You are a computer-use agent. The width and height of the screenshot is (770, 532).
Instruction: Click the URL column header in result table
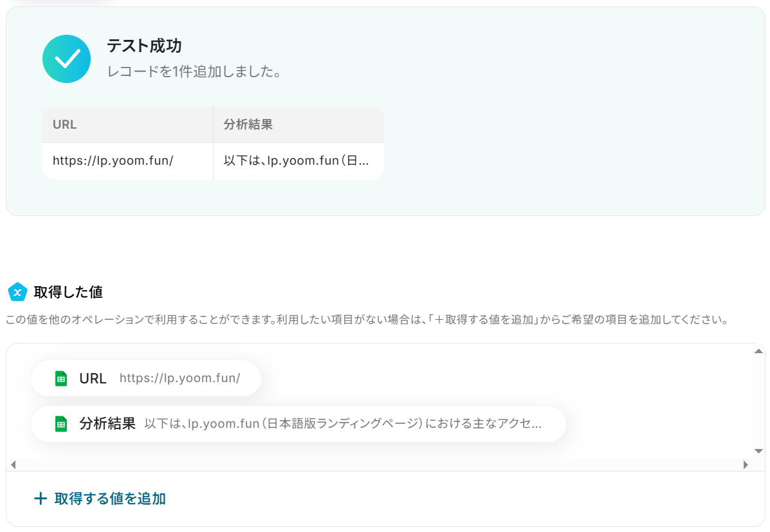coord(127,125)
